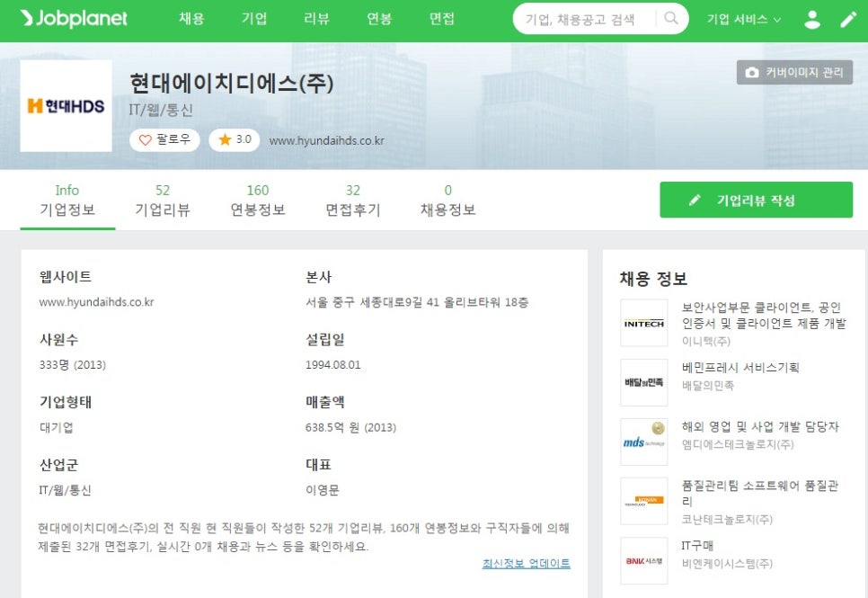Open 웹사이트 section link www.hyundaihds.co.kr

(96, 302)
